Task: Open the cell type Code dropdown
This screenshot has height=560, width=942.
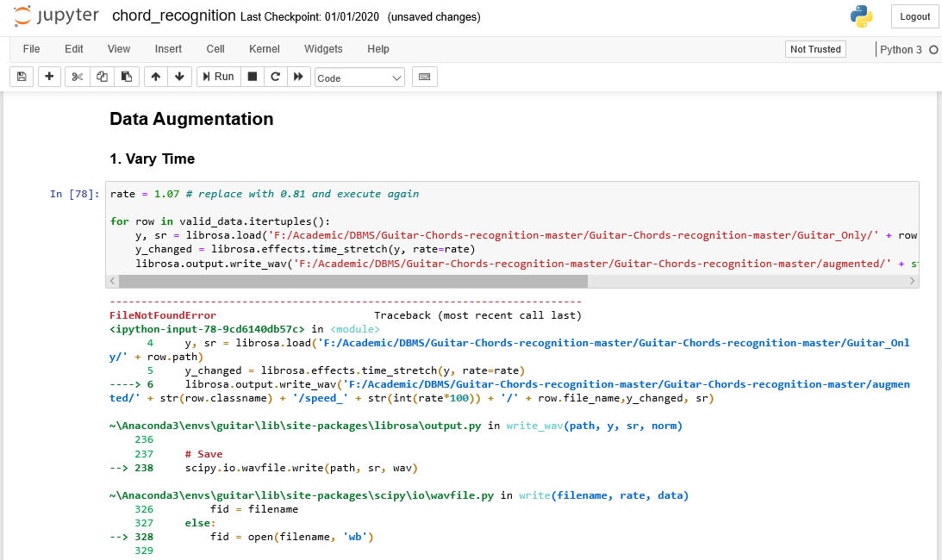Action: (x=359, y=78)
